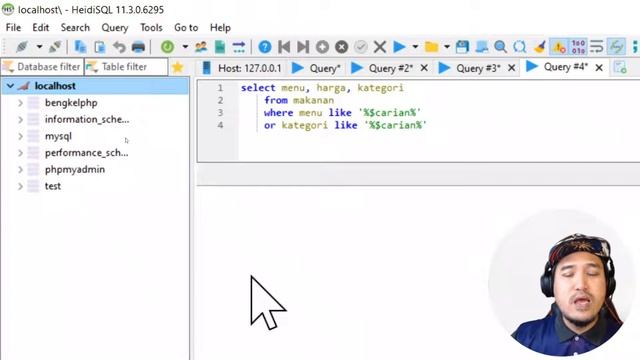Expand the phpmyadmin database

click(x=20, y=169)
